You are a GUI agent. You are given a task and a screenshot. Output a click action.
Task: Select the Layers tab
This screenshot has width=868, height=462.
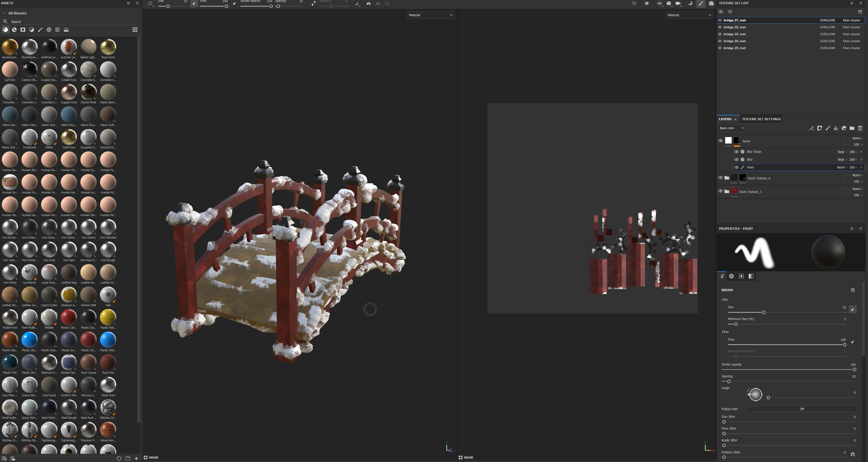pyautogui.click(x=725, y=119)
